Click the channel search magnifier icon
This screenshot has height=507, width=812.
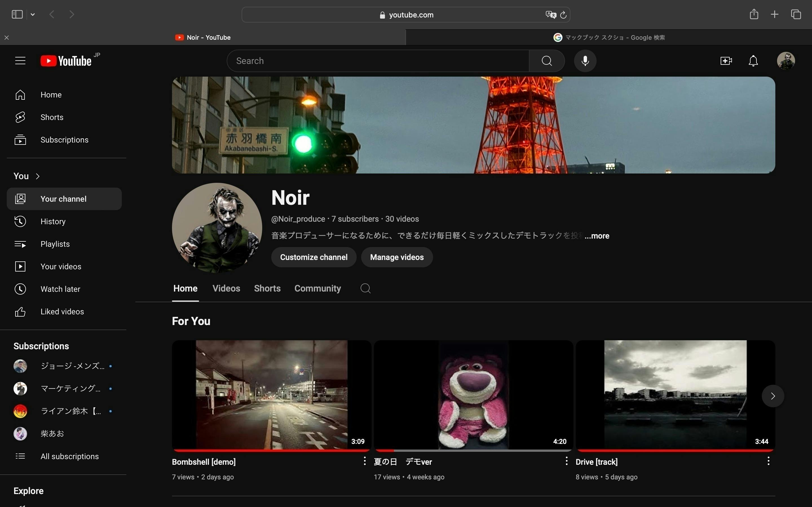(365, 288)
